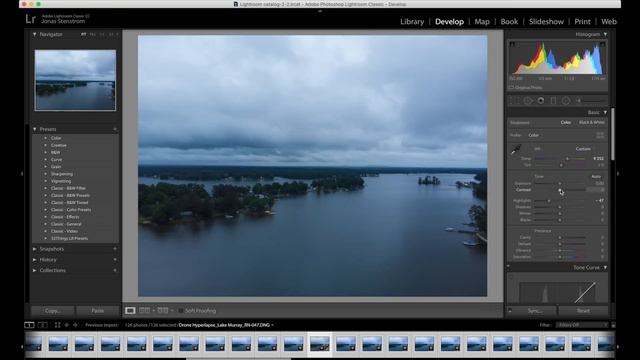The width and height of the screenshot is (640, 360).
Task: Select the Graduated Filter tool
Action: (x=553, y=100)
